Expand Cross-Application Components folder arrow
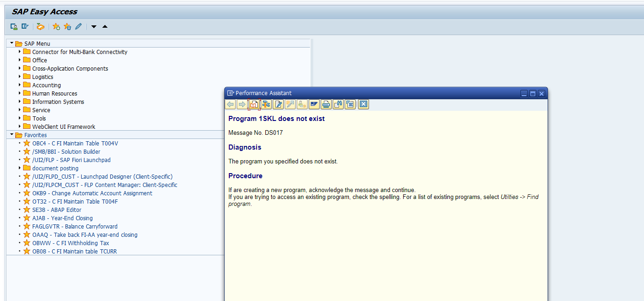Viewport: 644px width, 301px height. click(x=20, y=68)
